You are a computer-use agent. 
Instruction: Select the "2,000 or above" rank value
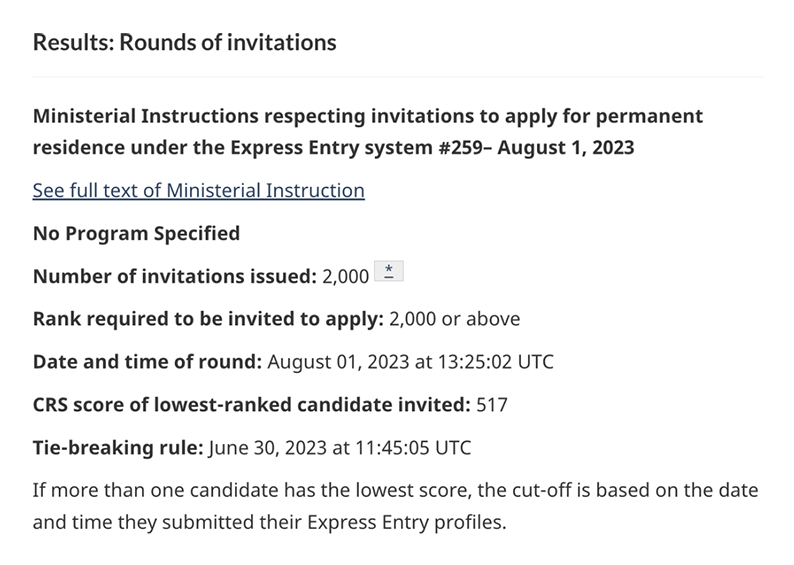[x=454, y=320]
